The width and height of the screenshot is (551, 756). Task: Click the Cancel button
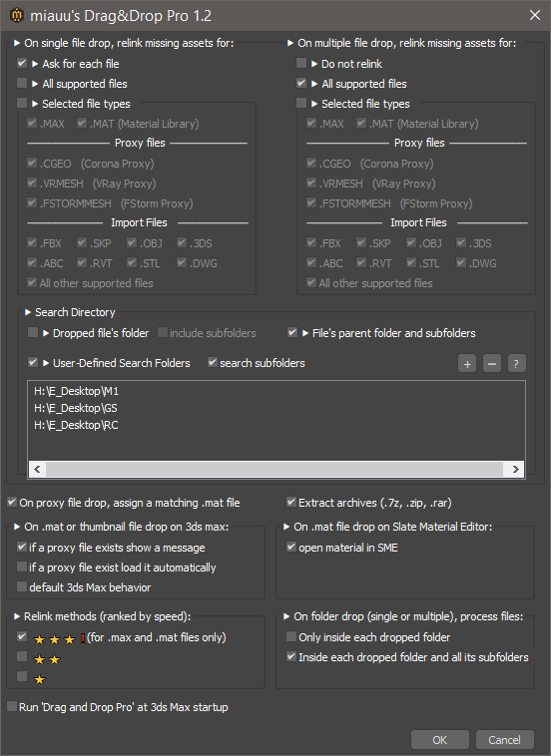505,740
